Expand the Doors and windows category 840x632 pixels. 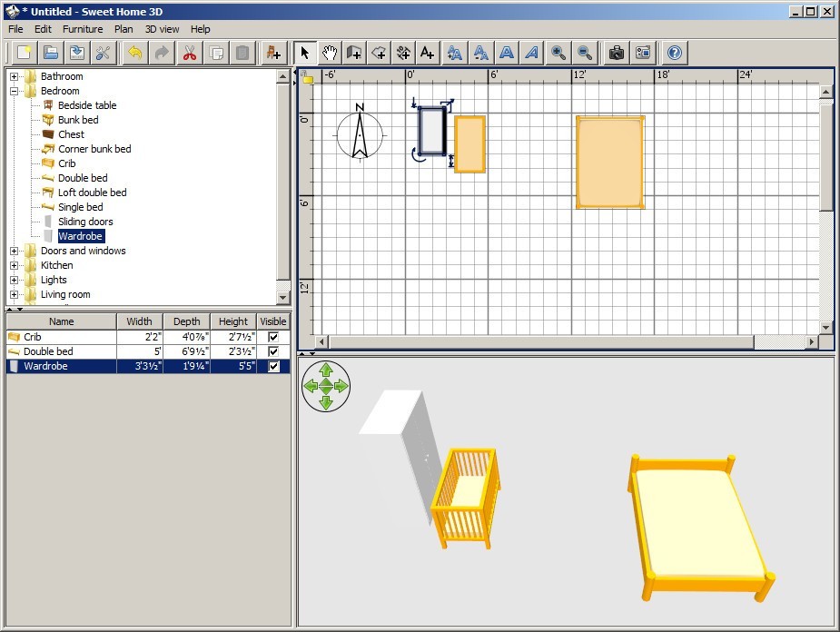(x=12, y=250)
